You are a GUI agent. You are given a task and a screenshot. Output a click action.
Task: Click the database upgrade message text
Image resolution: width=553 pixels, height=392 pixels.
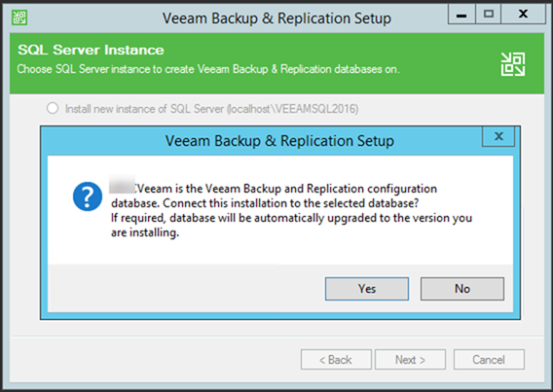point(291,225)
